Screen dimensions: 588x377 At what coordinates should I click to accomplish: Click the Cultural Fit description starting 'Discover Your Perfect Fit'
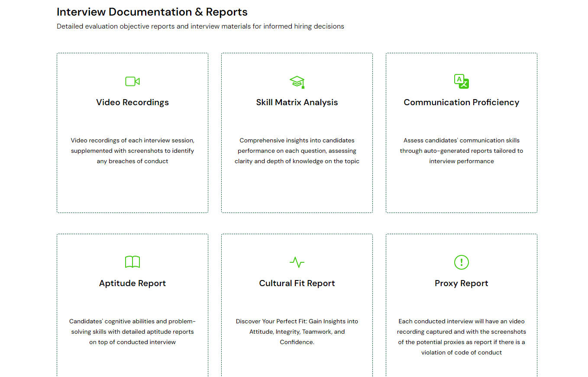297,332
